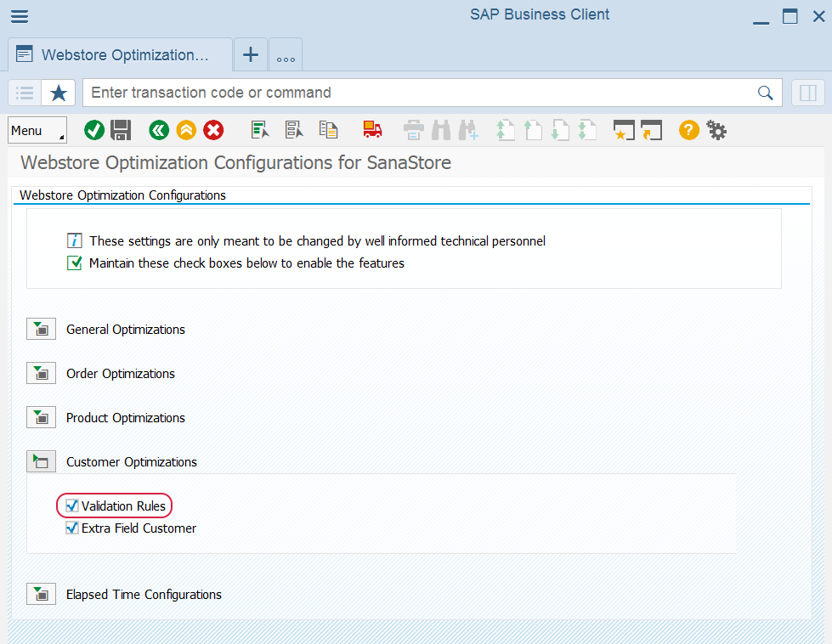Click the green Back double-arrow icon
Image resolution: width=832 pixels, height=644 pixels.
point(159,130)
